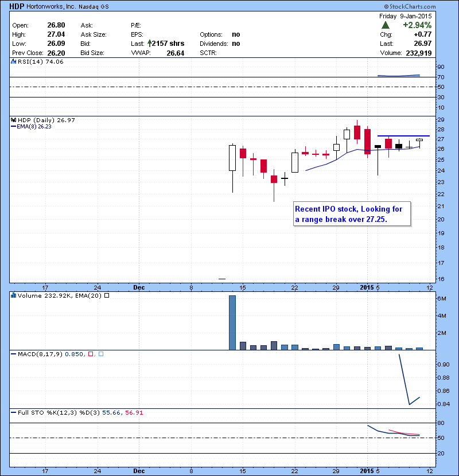The width and height of the screenshot is (459, 476).
Task: Click the Friday 9-Jan-2015 date
Action: (405, 16)
